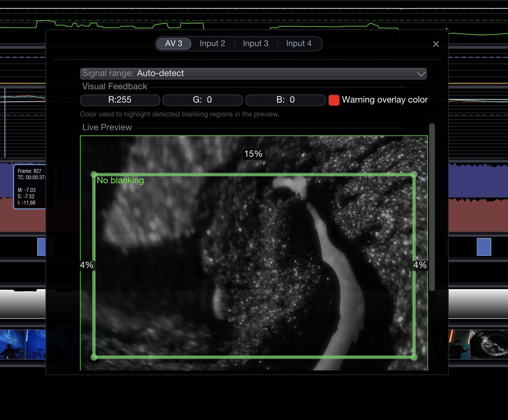
Task: Select the Input 2 tab
Action: (x=212, y=43)
